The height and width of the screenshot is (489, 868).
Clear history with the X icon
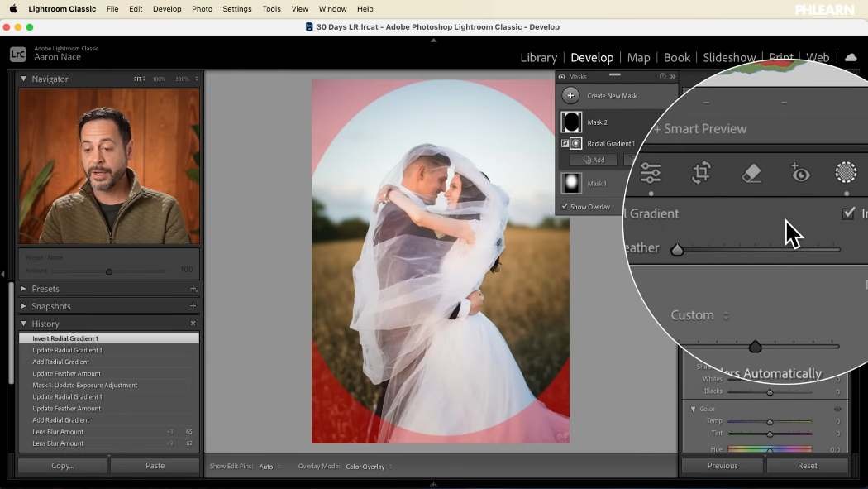pyautogui.click(x=193, y=324)
